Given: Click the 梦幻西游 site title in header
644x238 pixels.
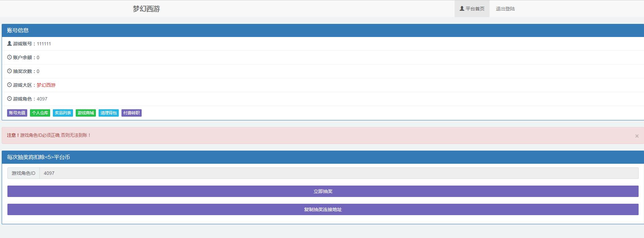Looking at the screenshot, I should 146,9.
